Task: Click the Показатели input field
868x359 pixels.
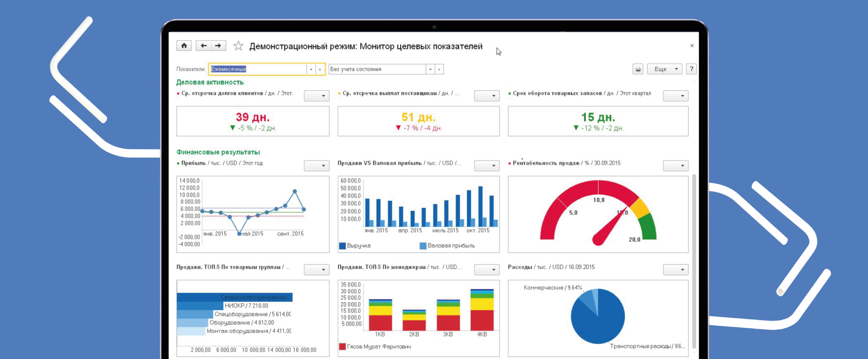Action: [257, 69]
